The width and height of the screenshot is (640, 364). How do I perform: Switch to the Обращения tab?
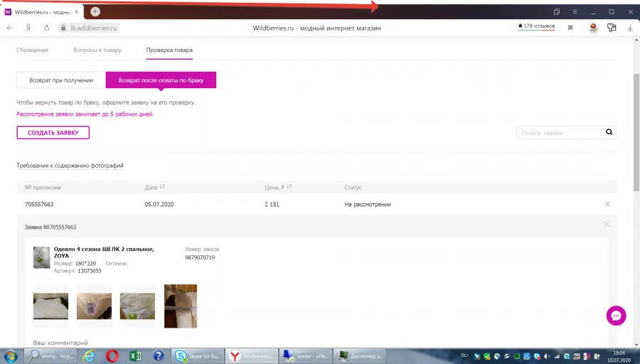32,50
